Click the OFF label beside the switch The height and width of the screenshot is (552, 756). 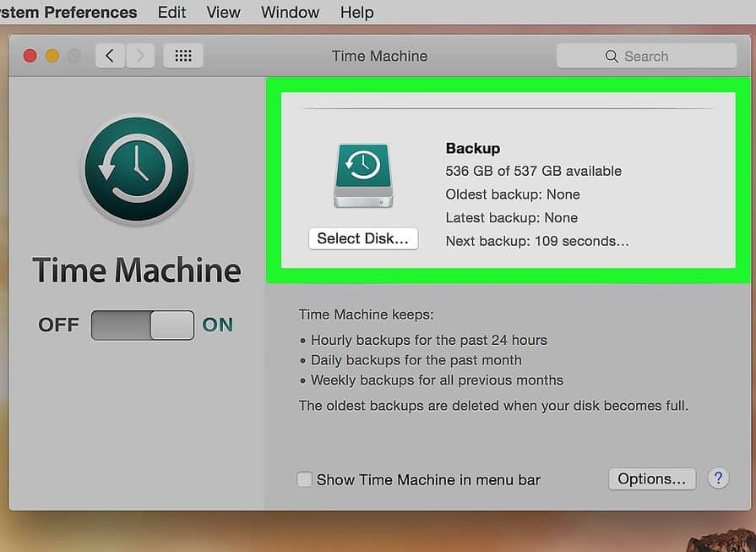point(58,325)
